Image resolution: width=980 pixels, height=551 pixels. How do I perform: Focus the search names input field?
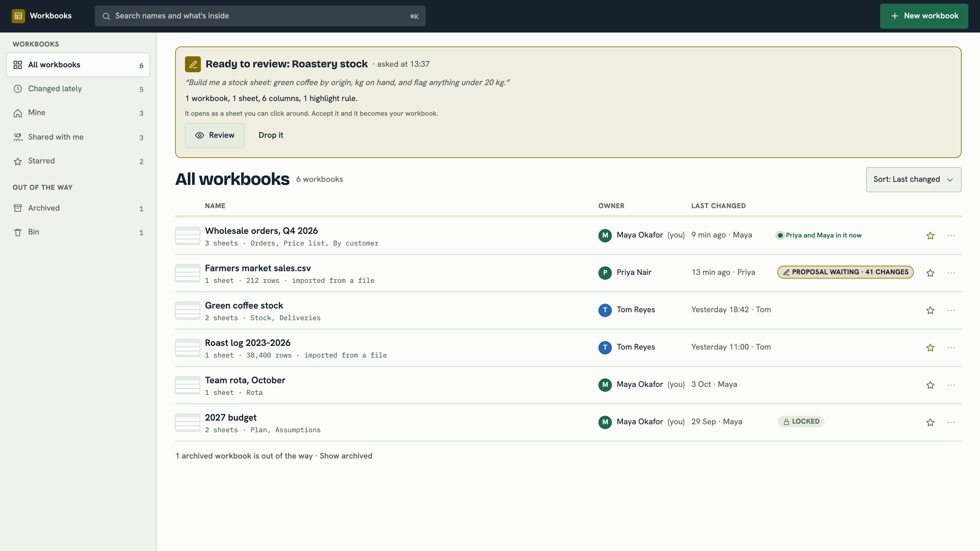click(260, 16)
